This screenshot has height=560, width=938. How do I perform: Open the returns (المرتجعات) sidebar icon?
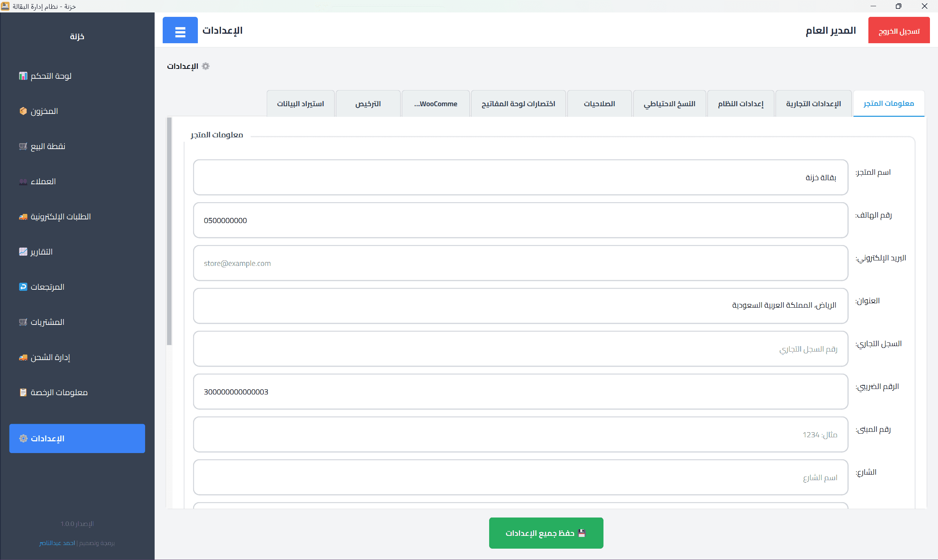[23, 287]
